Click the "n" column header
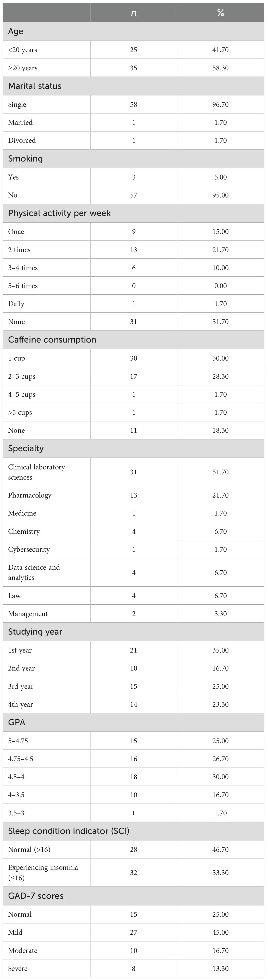The width and height of the screenshot is (267, 980). (133, 13)
